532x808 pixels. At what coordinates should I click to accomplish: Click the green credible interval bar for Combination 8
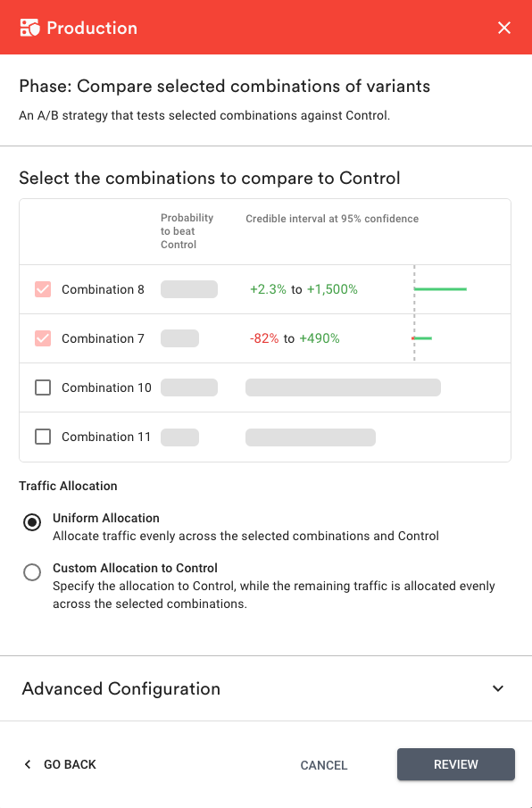click(440, 289)
